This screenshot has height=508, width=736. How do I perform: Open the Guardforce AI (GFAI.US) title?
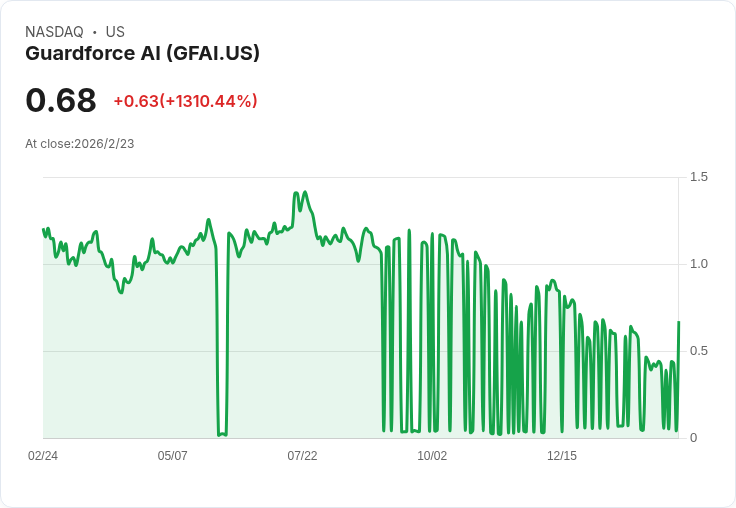tap(142, 54)
